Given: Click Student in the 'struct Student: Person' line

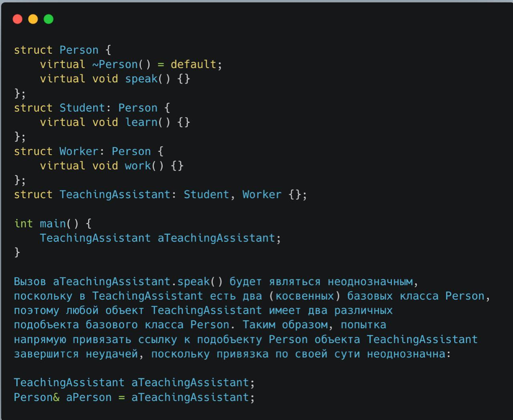Looking at the screenshot, I should 82,108.
